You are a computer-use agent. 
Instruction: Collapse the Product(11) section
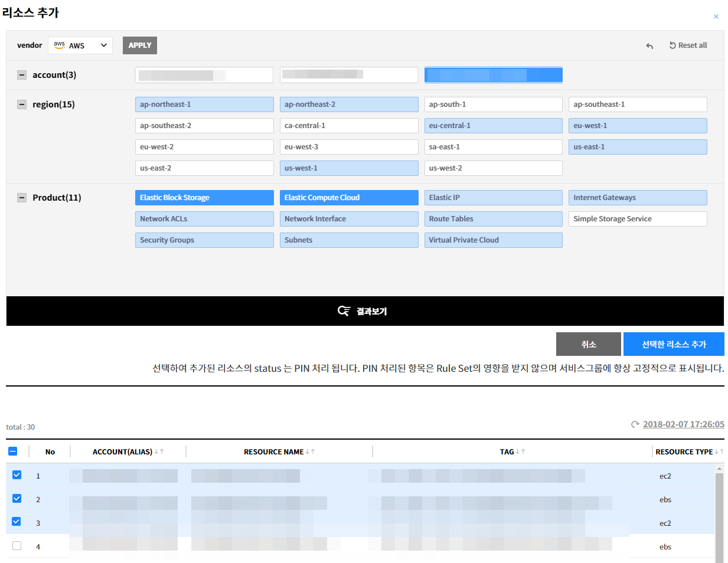22,198
